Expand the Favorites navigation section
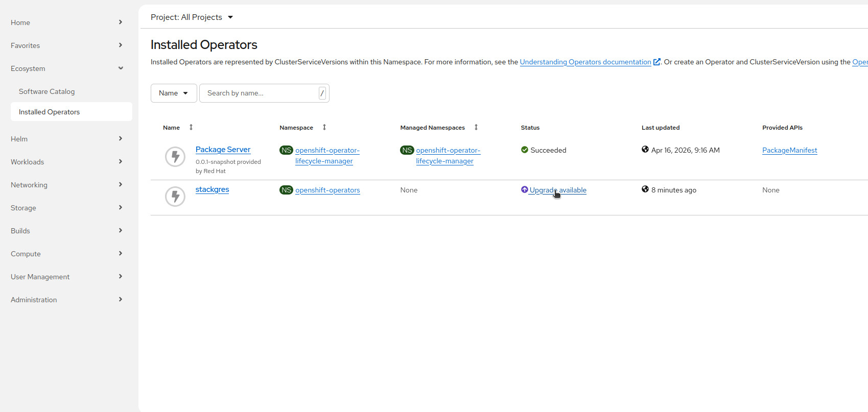This screenshot has height=412, width=868. click(x=66, y=45)
